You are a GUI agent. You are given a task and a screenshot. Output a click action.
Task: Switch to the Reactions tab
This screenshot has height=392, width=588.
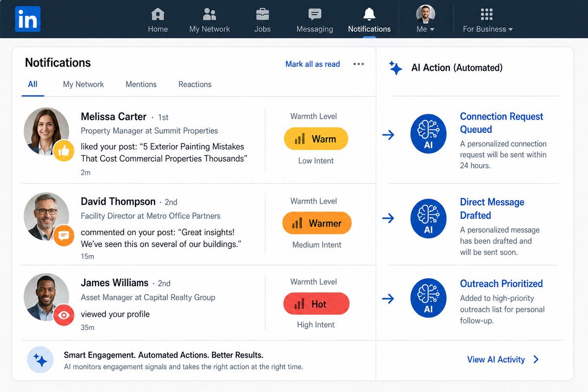pos(195,84)
